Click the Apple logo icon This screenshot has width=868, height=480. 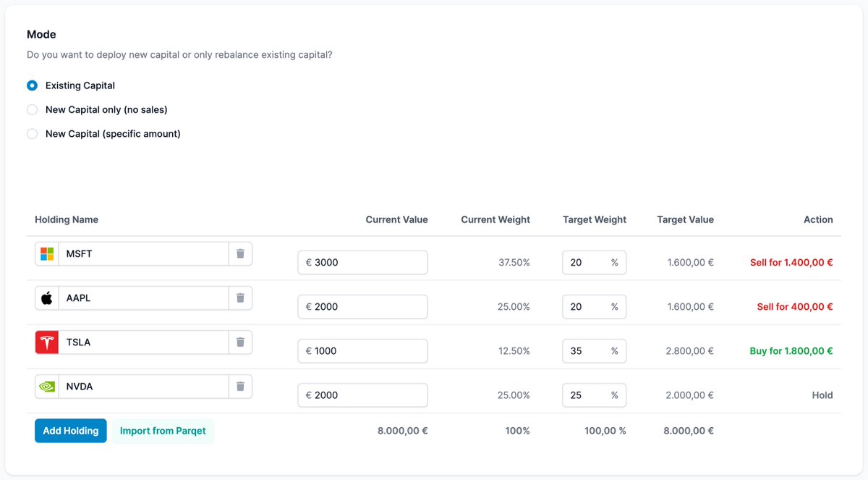click(x=47, y=298)
